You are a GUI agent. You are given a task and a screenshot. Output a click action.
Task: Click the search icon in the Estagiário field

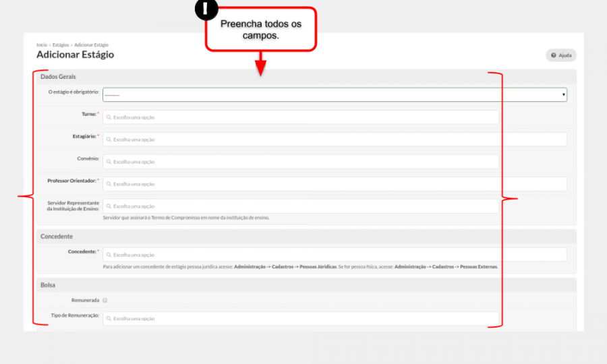pos(109,140)
